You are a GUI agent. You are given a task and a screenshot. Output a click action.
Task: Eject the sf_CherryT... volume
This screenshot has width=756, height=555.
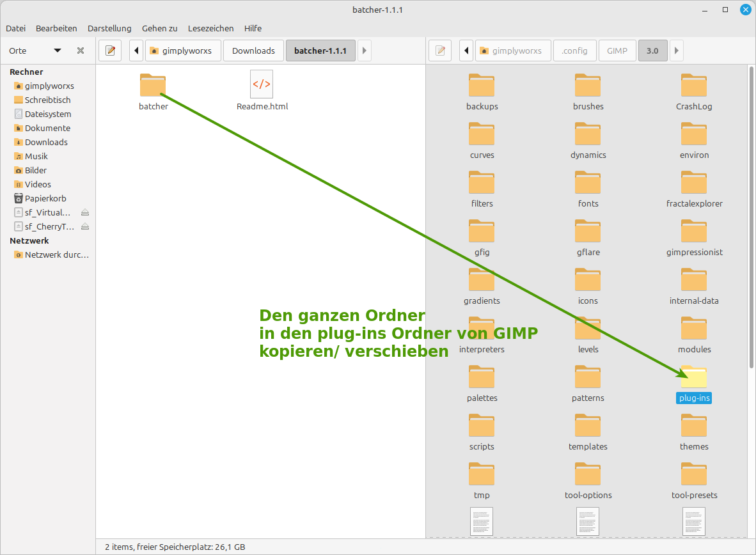pyautogui.click(x=85, y=226)
